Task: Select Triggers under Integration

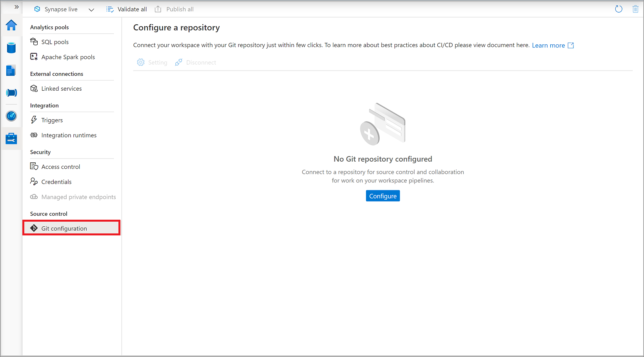Action: coord(52,120)
